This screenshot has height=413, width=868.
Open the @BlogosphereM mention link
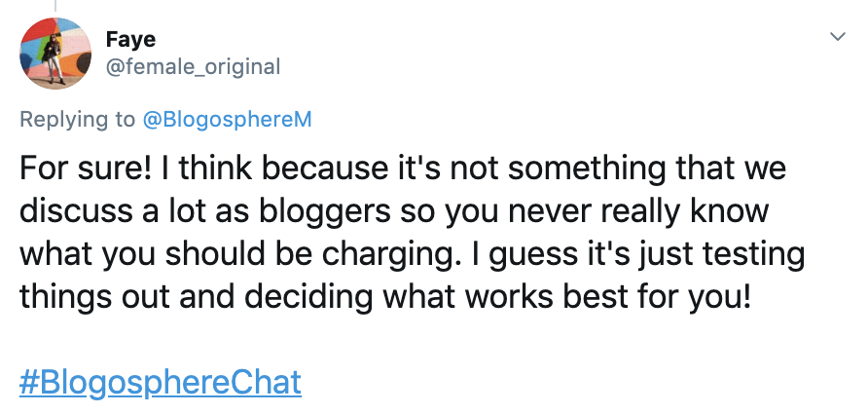pyautogui.click(x=226, y=120)
